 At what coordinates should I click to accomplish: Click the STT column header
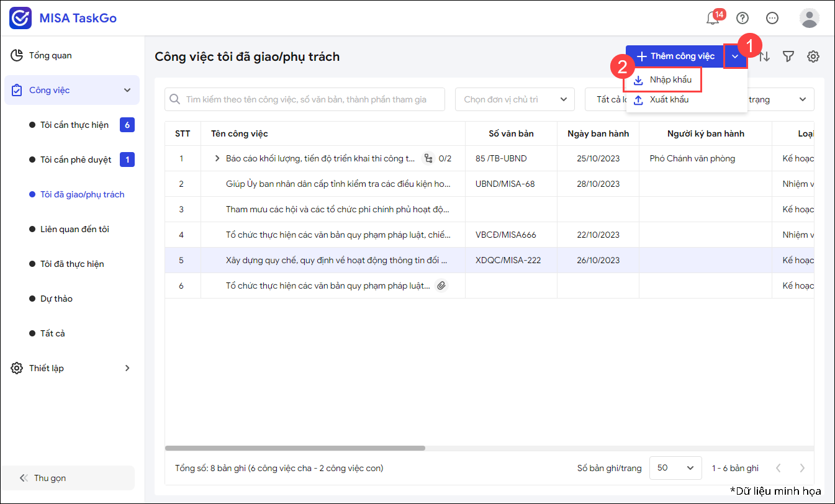pos(183,133)
